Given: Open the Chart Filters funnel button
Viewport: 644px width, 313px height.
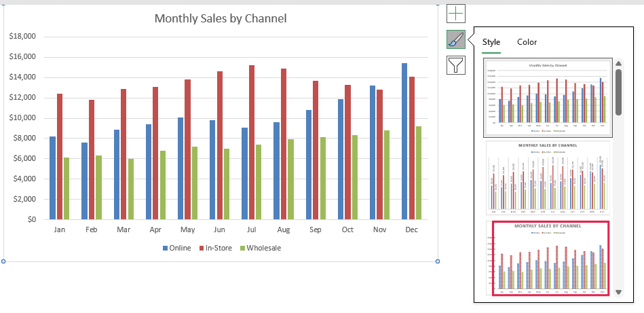Looking at the screenshot, I should (x=456, y=65).
